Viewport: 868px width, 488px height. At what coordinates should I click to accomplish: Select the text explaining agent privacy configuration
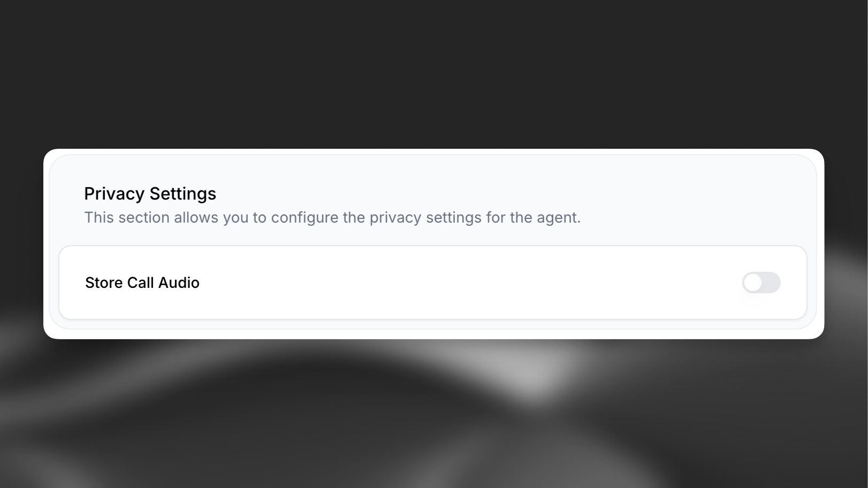[332, 217]
